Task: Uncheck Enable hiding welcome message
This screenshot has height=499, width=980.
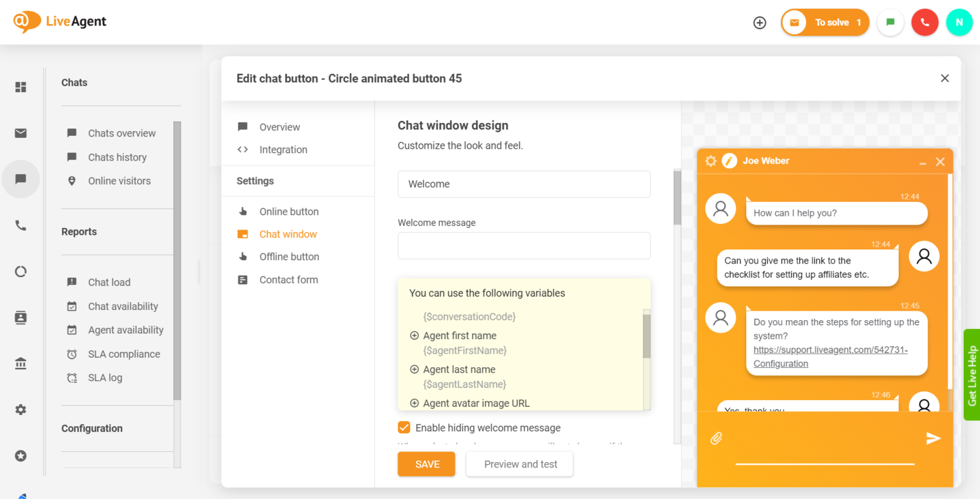Action: (x=404, y=428)
